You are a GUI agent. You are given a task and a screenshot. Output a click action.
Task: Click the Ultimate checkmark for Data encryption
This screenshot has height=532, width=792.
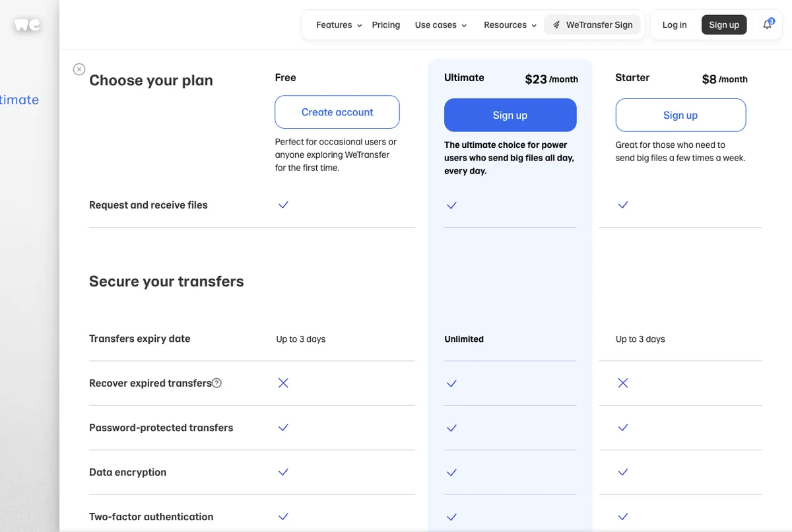coord(451,473)
